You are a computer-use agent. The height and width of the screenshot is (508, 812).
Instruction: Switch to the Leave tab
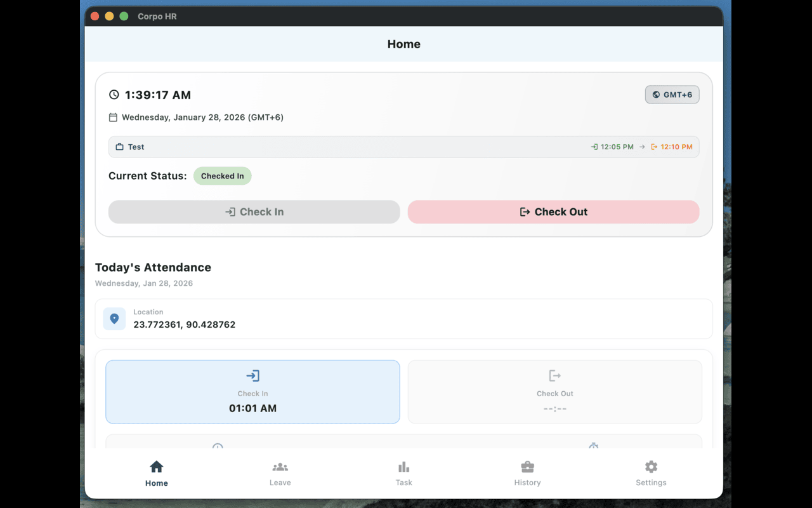coord(280,474)
